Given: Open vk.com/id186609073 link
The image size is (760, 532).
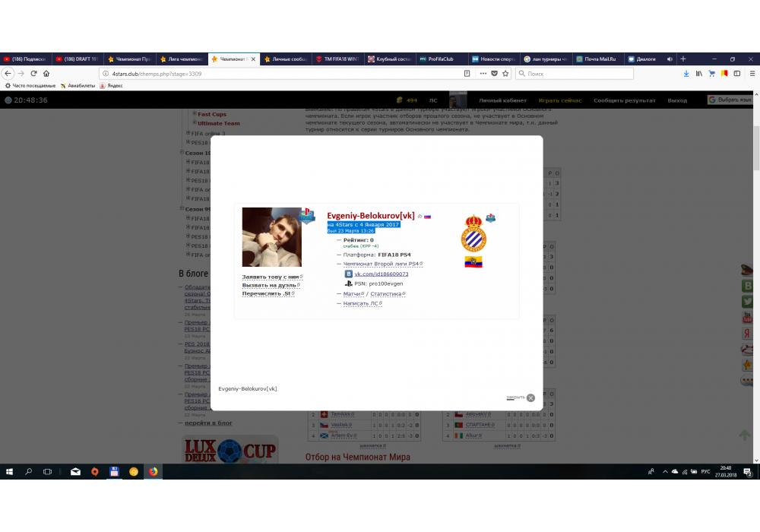Looking at the screenshot, I should click(382, 274).
